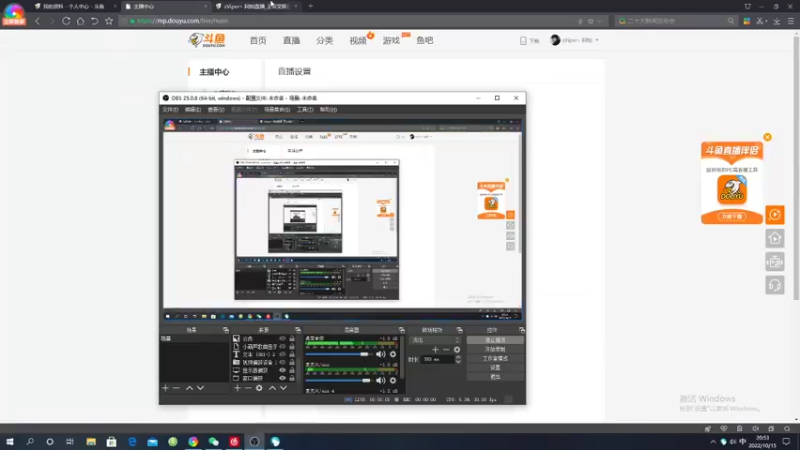Pop out the audio Mixer dock panel icon
800x450 pixels.
(402, 330)
